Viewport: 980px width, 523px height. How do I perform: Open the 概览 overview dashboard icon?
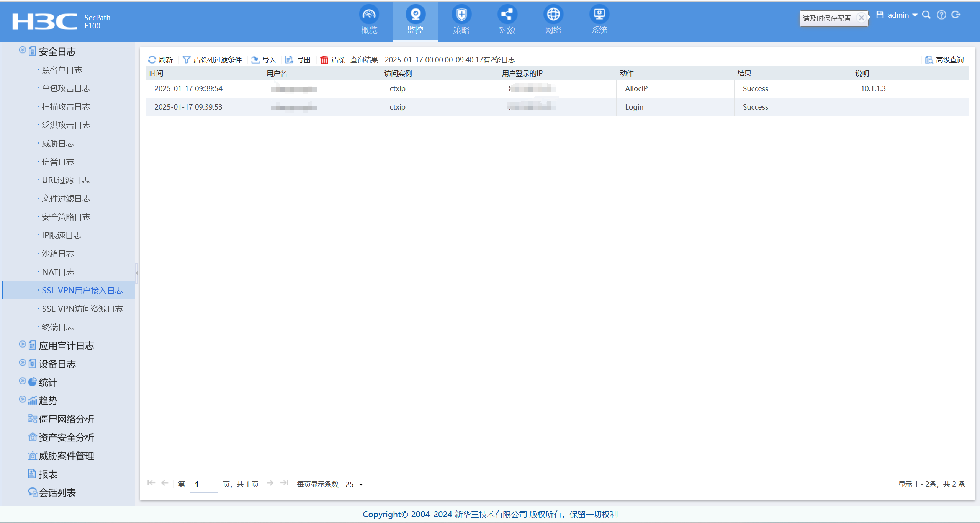(369, 15)
